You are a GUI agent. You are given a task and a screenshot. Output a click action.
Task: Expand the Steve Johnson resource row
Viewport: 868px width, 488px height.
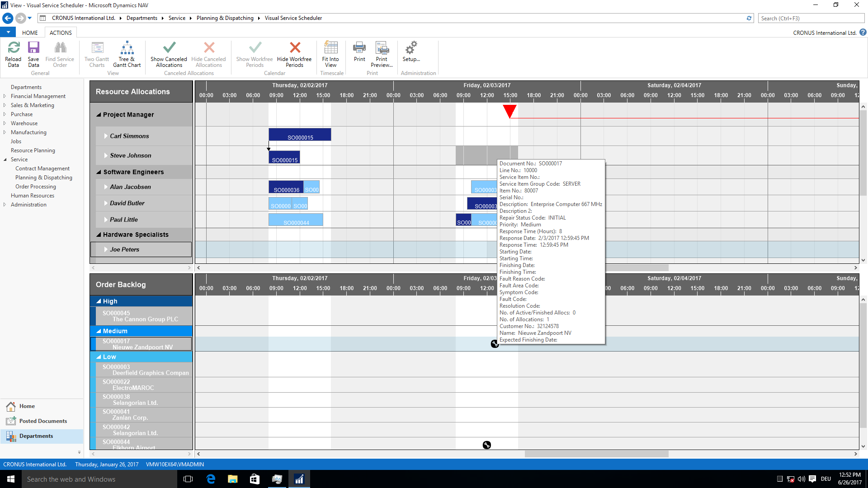tap(106, 155)
